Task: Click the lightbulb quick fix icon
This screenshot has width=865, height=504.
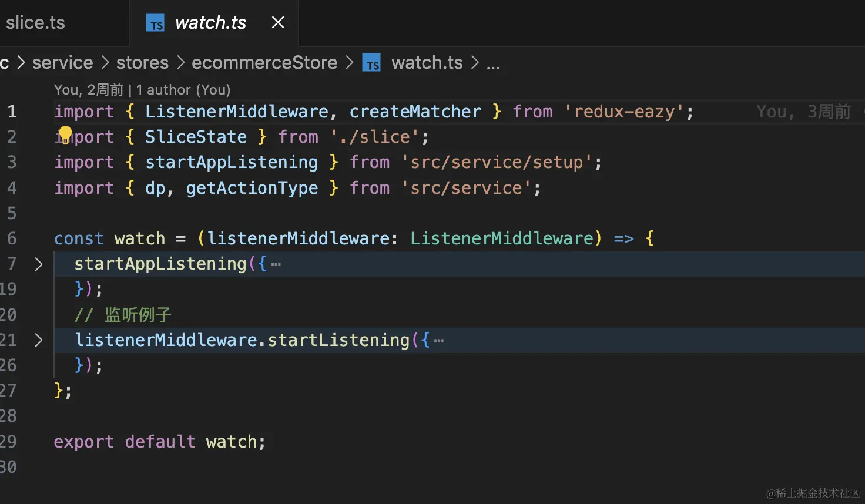Action: coord(65,135)
